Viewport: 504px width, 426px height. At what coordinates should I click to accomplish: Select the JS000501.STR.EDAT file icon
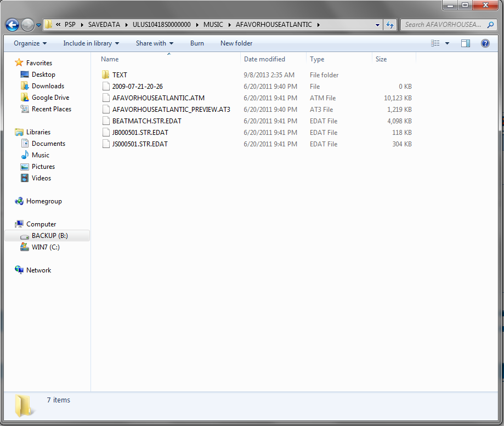106,144
